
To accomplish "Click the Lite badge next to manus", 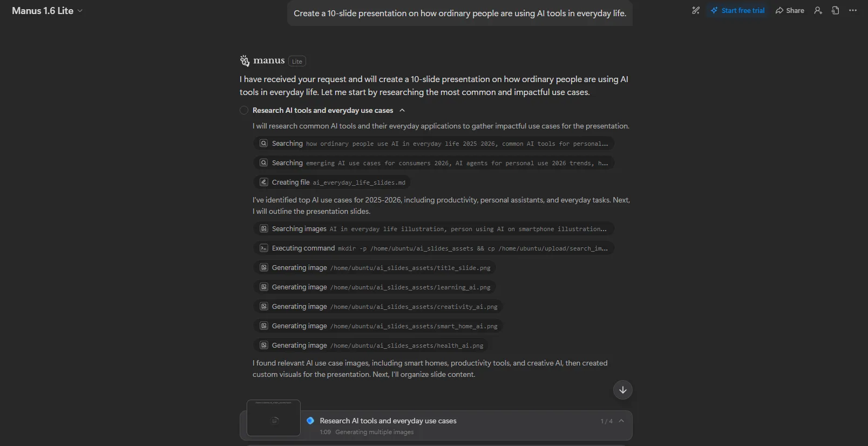I will 297,61.
